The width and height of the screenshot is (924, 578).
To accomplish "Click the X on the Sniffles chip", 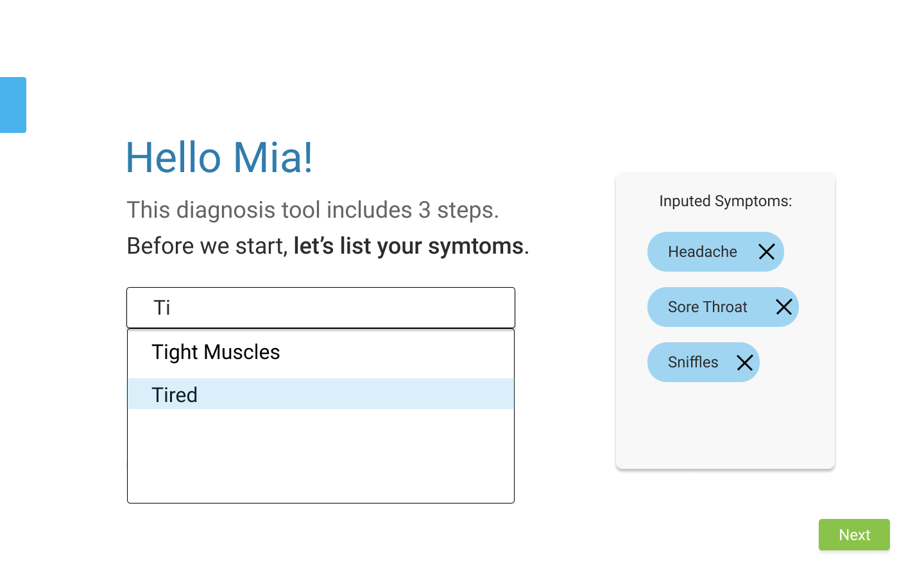I will [744, 363].
